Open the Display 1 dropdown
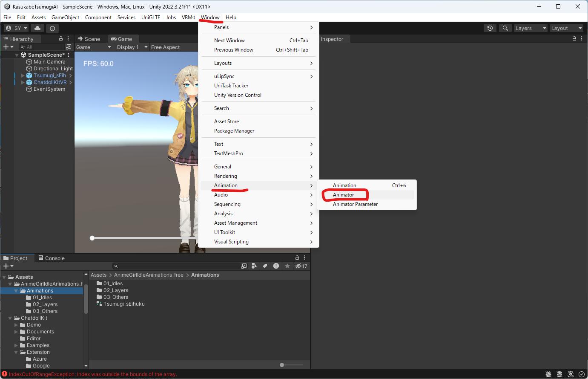The width and height of the screenshot is (588, 379). 132,47
